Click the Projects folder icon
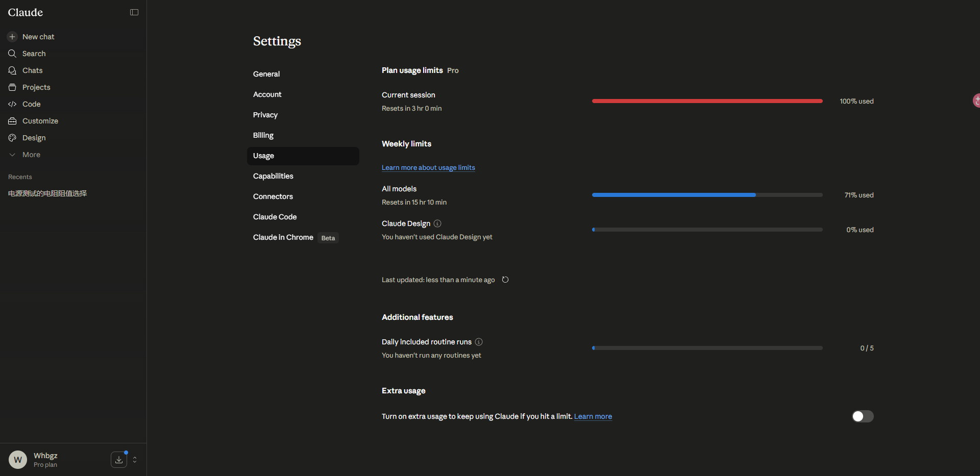980x476 pixels. pos(12,87)
